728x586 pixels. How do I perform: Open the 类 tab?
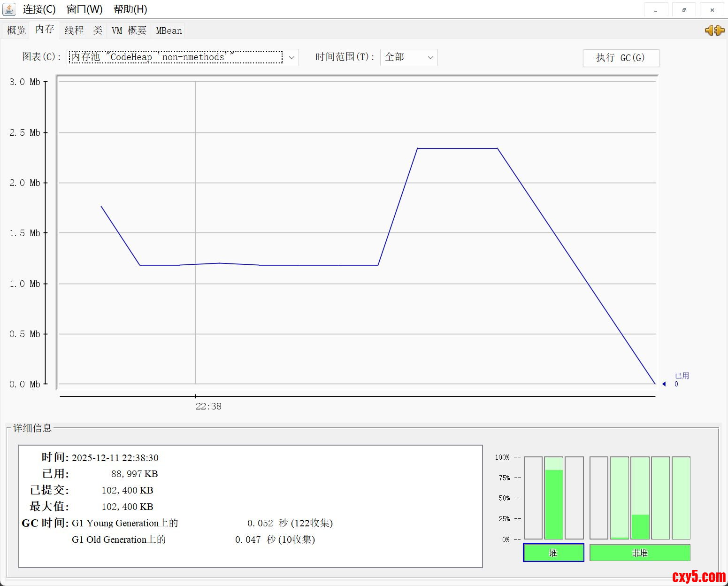coord(98,31)
